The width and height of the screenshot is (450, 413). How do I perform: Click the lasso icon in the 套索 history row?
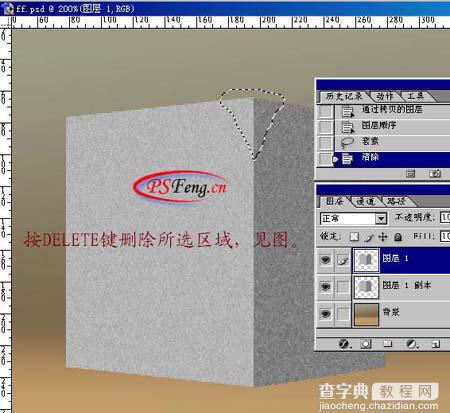(x=347, y=142)
